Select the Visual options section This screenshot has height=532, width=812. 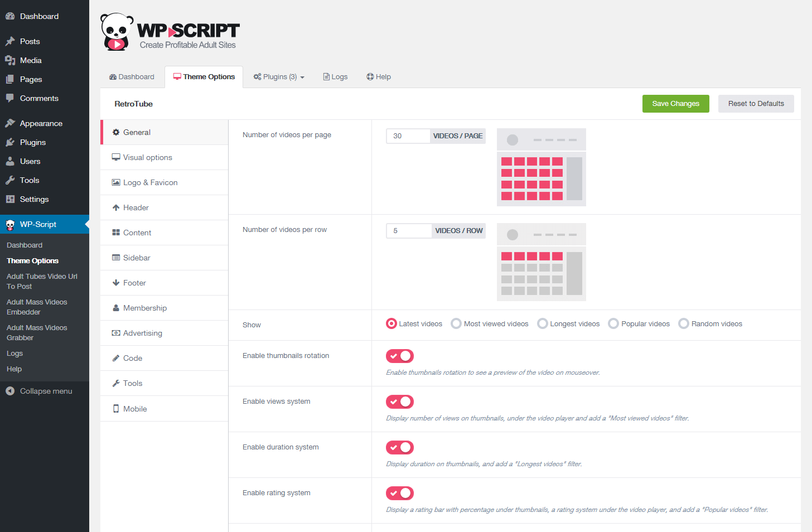click(x=146, y=157)
